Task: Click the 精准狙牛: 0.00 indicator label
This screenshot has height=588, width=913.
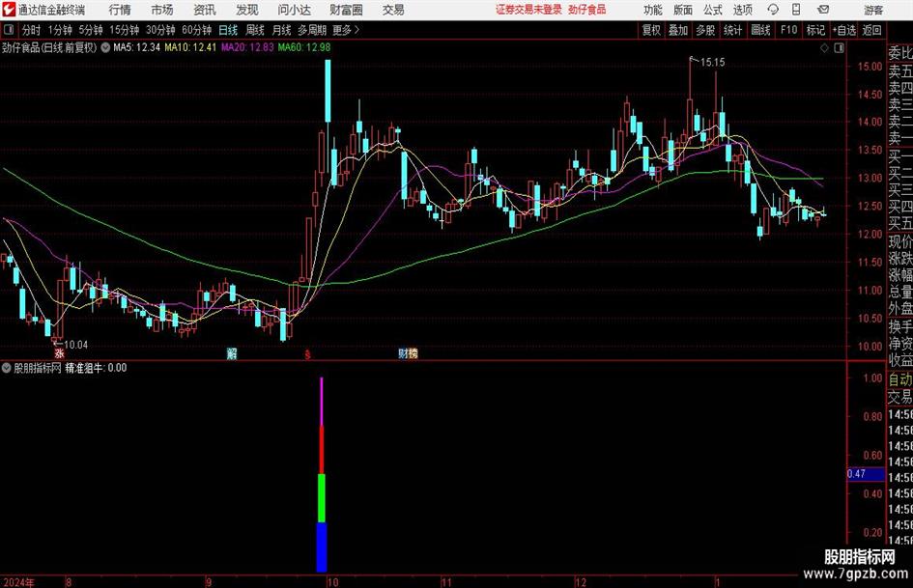Action: click(96, 368)
